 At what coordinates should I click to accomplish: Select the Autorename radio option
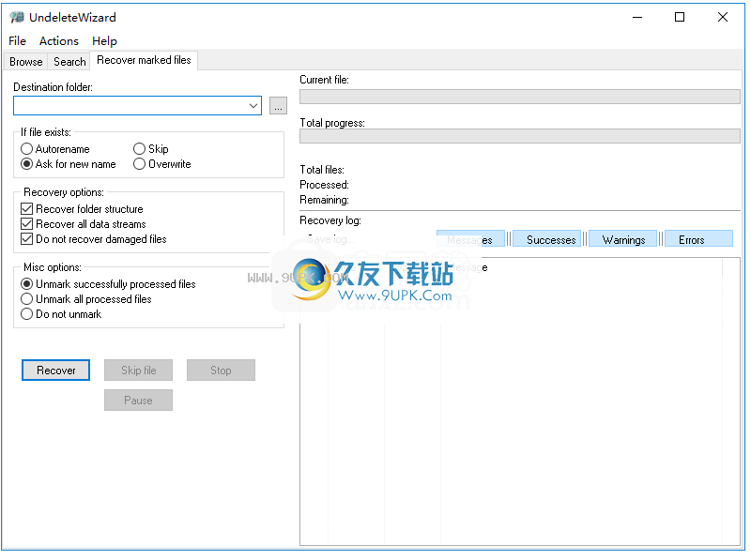pos(55,149)
